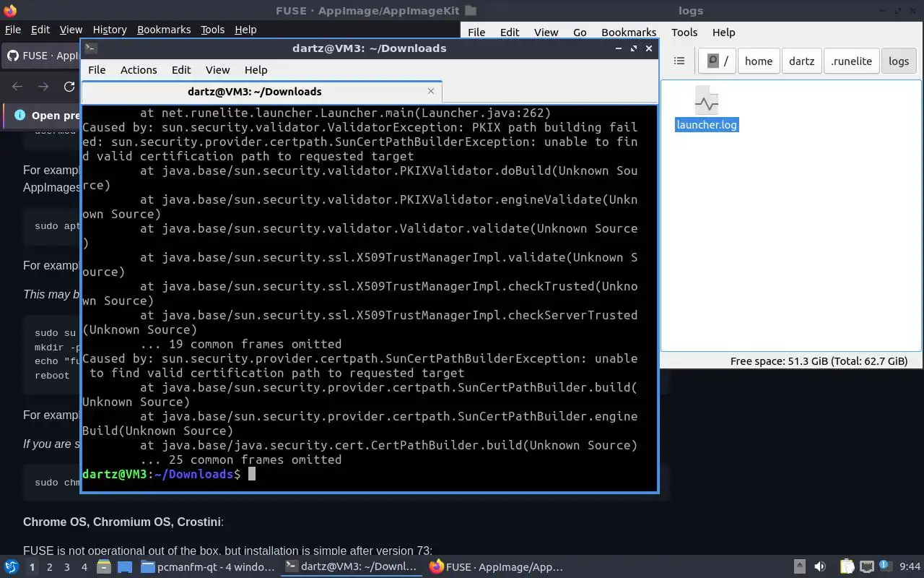The width and height of the screenshot is (924, 578).
Task: Open Tools menu in the logs file manager
Action: (684, 32)
